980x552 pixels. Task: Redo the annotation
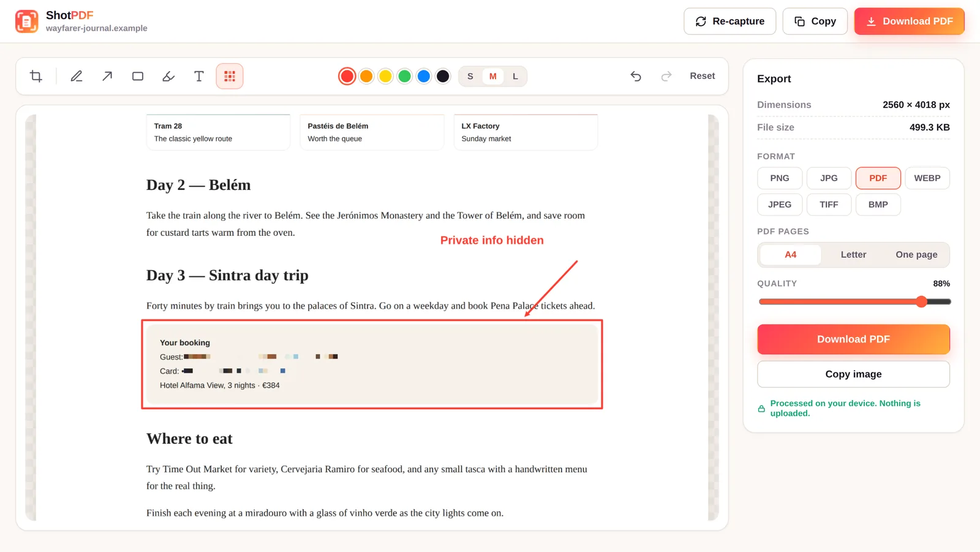(666, 76)
